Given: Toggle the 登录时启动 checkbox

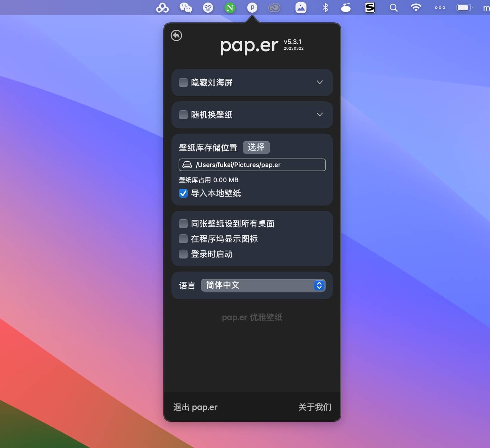Looking at the screenshot, I should [183, 254].
